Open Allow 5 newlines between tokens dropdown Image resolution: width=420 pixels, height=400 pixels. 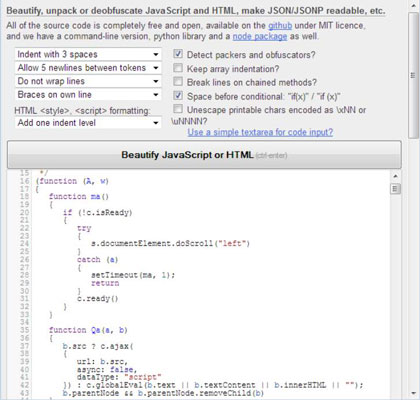(x=88, y=68)
